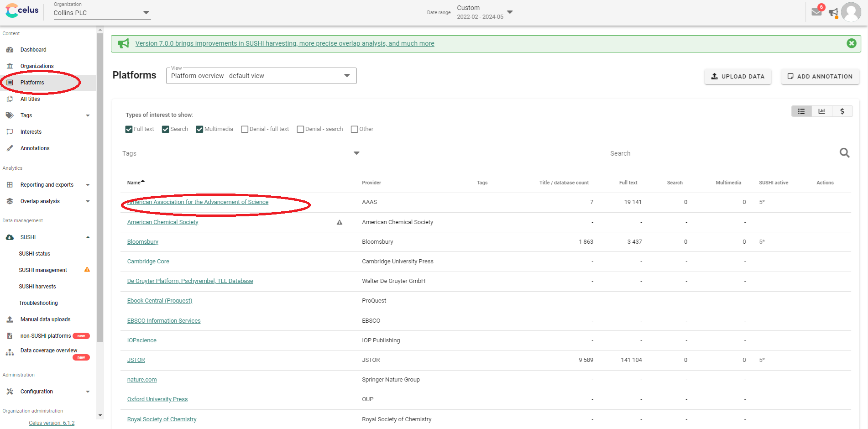868x429 pixels.
Task: Open the mail notifications icon
Action: tap(817, 12)
